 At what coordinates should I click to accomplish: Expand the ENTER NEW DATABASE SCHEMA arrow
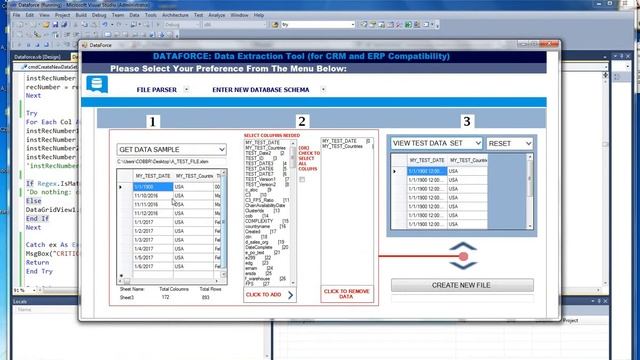[323, 89]
